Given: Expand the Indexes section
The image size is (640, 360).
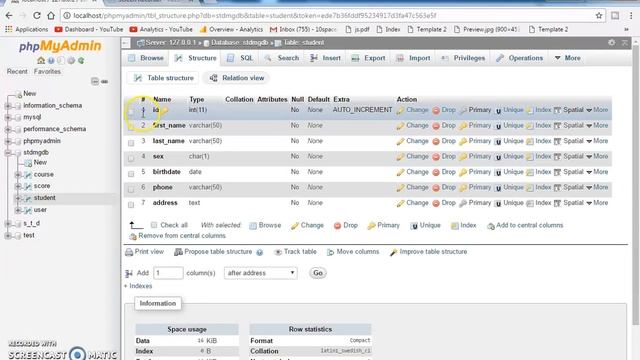Looking at the screenshot, I should [x=138, y=286].
